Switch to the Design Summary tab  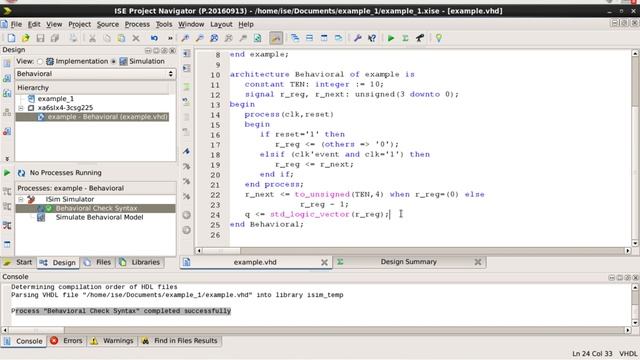click(409, 262)
